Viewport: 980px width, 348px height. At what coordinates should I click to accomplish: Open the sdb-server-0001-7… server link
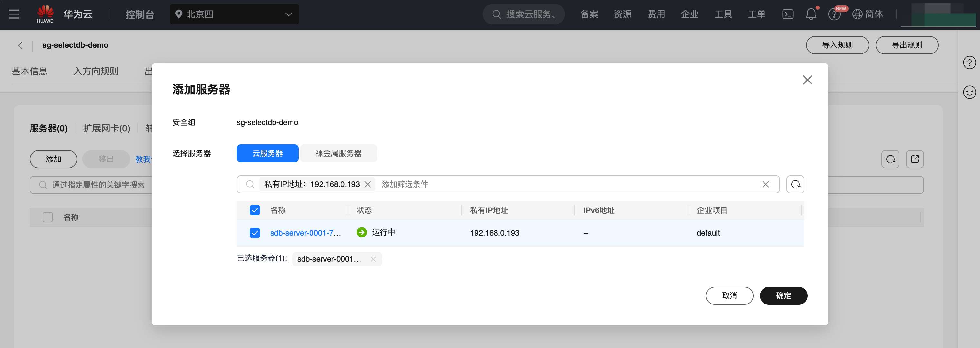coord(305,233)
